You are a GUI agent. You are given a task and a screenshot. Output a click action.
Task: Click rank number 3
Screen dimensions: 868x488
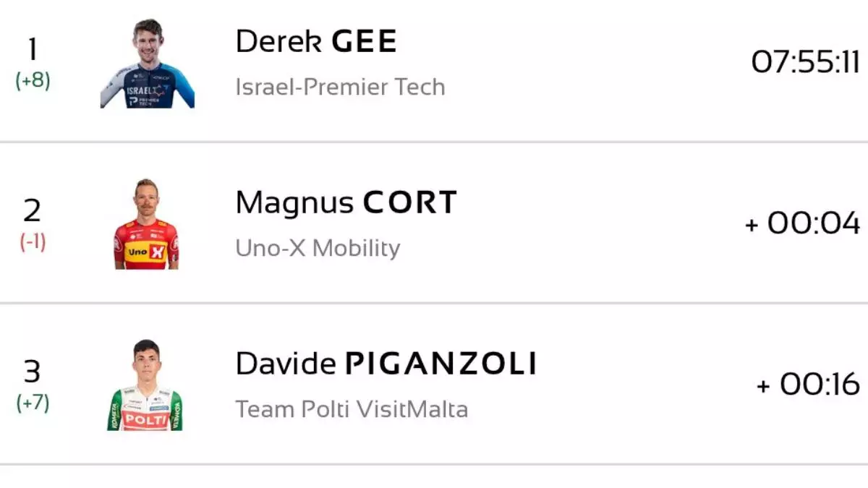[33, 372]
